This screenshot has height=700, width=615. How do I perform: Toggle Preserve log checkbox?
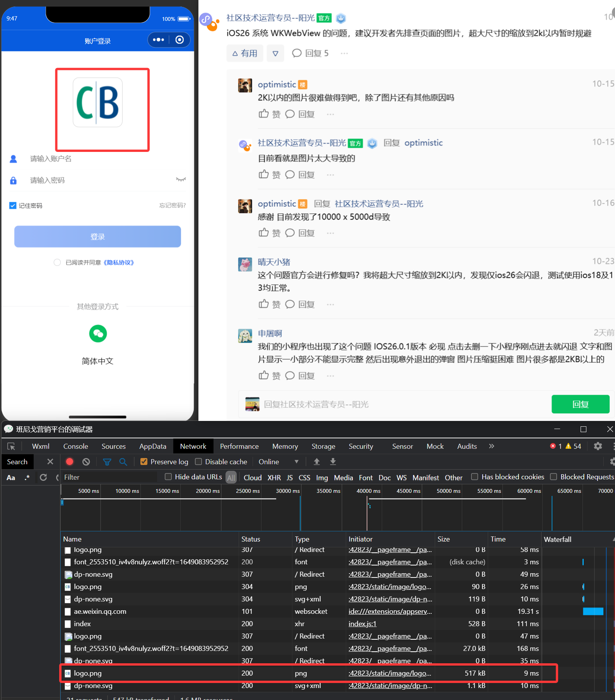(x=144, y=462)
